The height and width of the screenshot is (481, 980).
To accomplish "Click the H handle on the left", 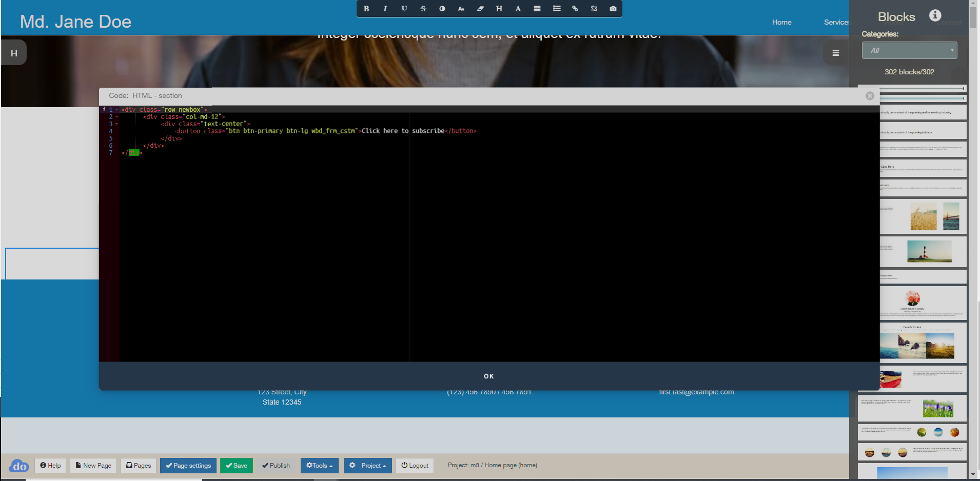I will coord(14,53).
